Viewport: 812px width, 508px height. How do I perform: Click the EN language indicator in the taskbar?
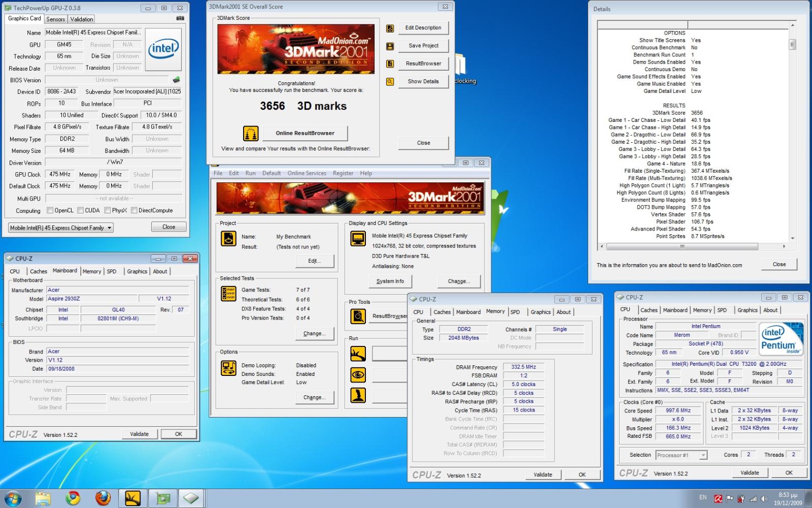click(703, 497)
